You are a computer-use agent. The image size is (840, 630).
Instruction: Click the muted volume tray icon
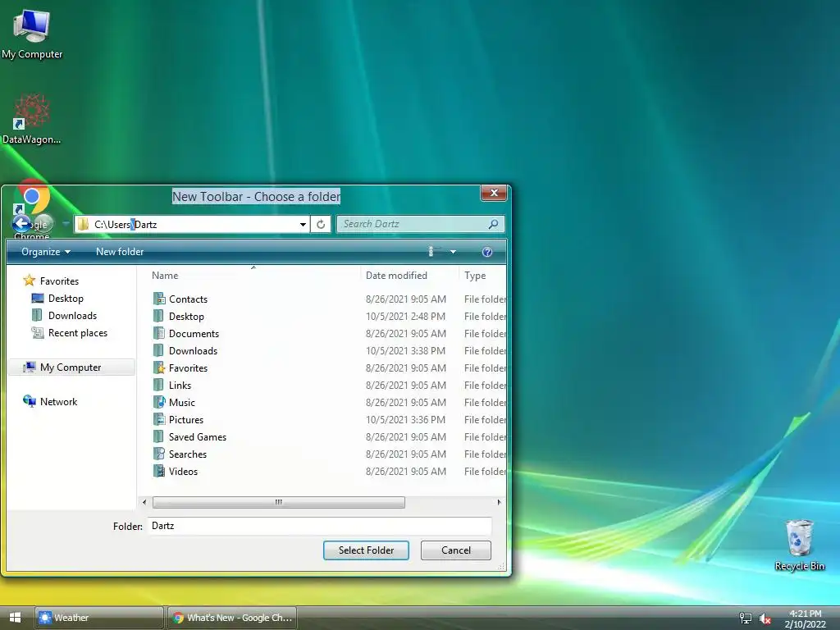click(765, 619)
